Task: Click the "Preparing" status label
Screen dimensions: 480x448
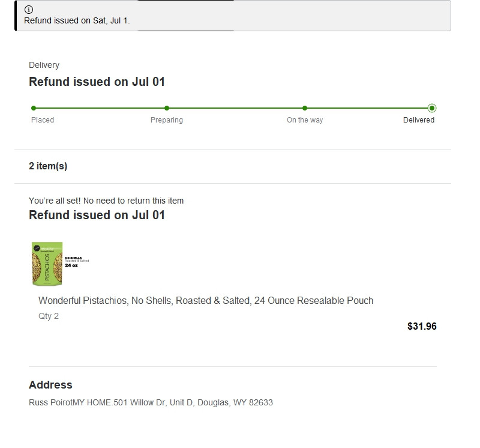Action: pyautogui.click(x=167, y=120)
